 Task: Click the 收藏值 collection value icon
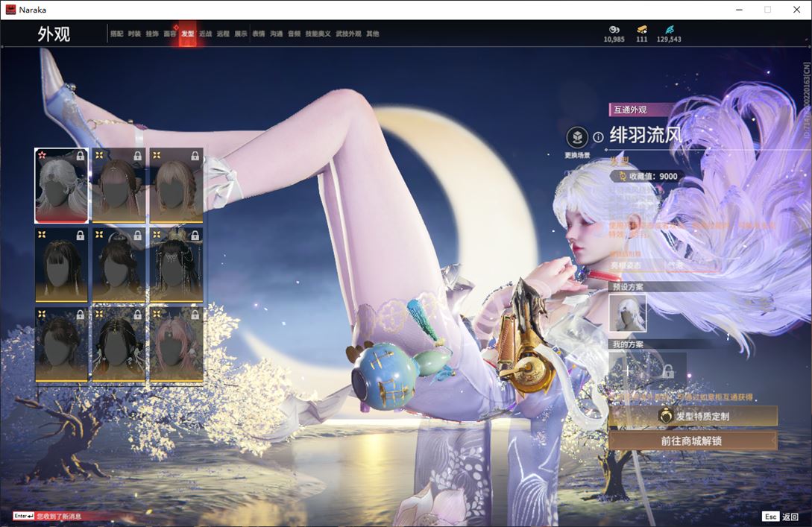(x=622, y=177)
